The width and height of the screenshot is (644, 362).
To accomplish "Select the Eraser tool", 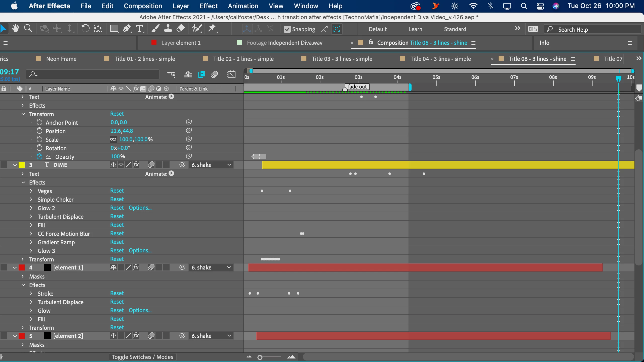I will pyautogui.click(x=181, y=28).
